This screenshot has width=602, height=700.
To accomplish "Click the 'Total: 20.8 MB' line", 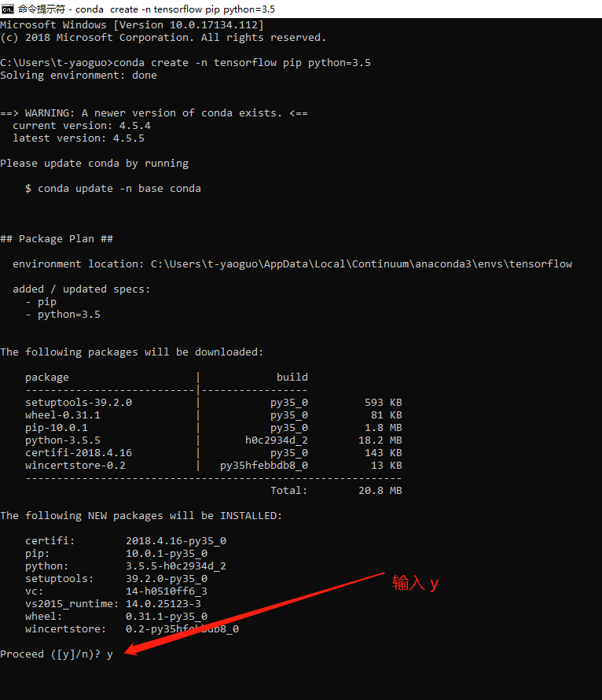I will [336, 491].
